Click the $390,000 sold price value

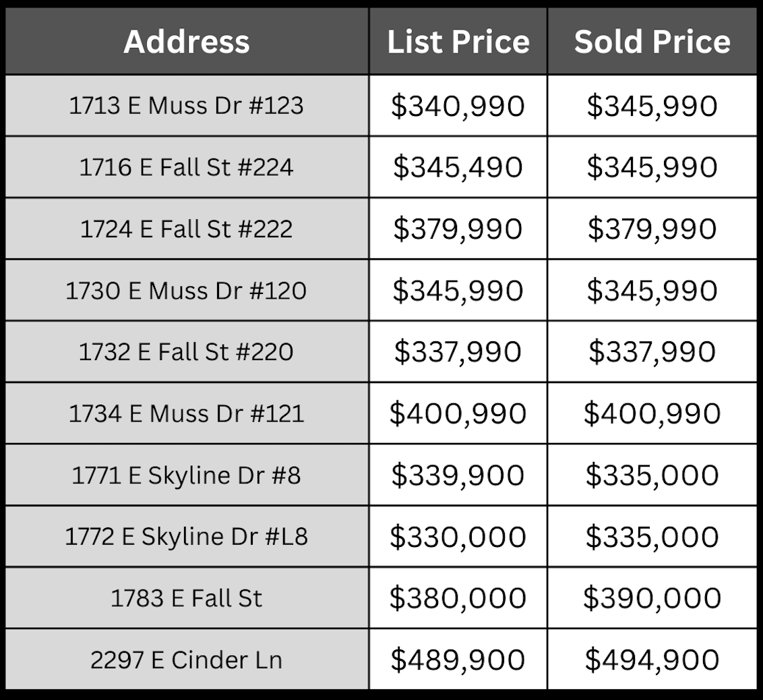[652, 598]
